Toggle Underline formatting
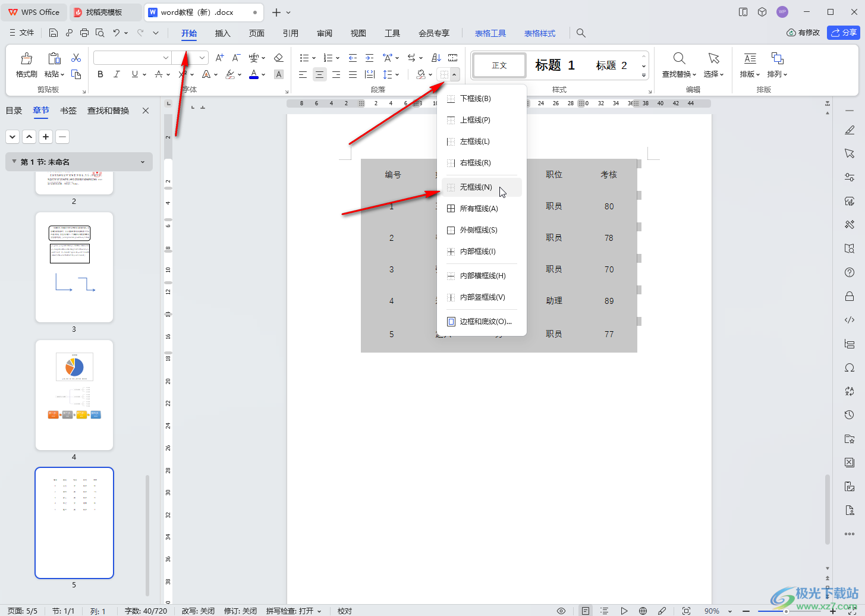 pyautogui.click(x=135, y=74)
